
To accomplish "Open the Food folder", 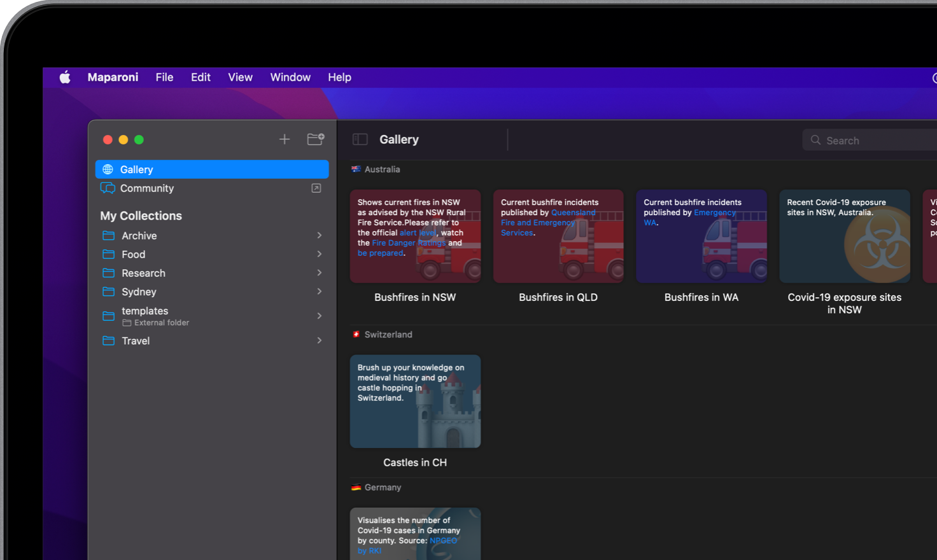I will pos(212,255).
